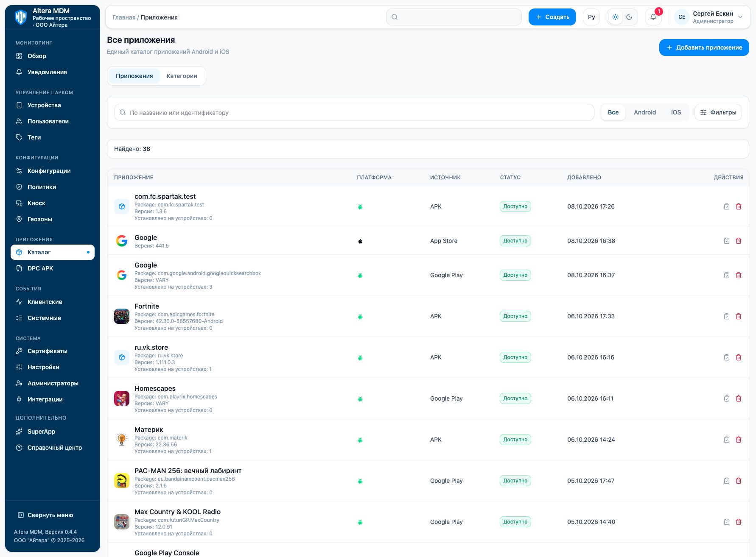756x557 pixels.
Task: Click Homescapes app icon
Action: (122, 398)
